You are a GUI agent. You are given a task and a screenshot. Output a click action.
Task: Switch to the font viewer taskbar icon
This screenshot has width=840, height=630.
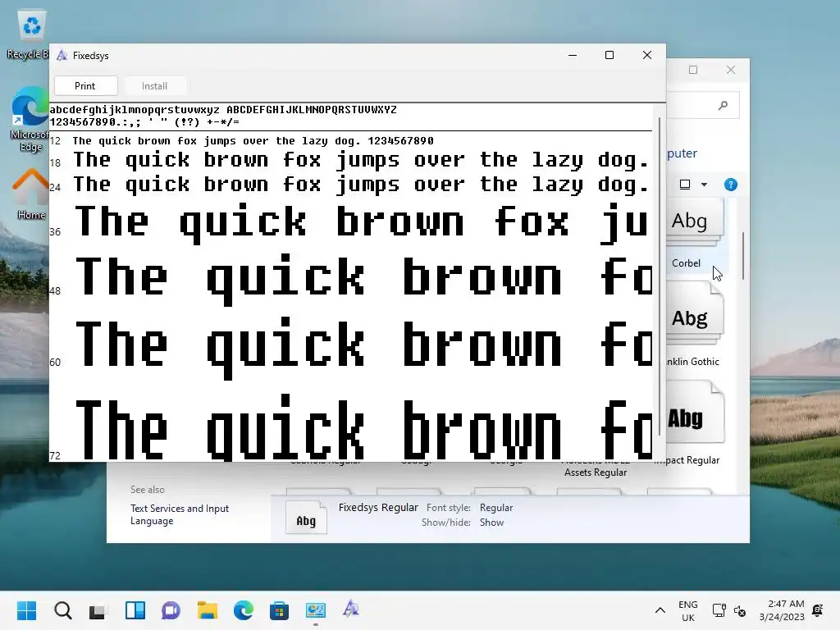[x=351, y=609]
